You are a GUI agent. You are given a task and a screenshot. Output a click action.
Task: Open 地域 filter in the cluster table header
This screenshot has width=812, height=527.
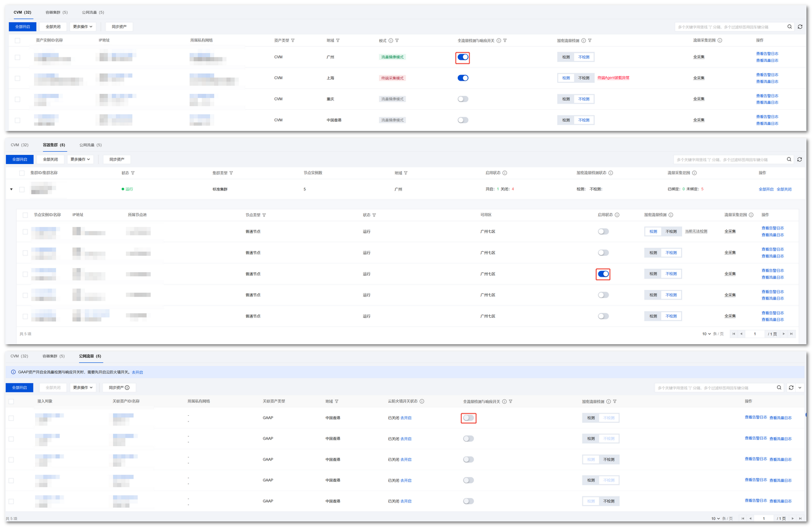405,173
